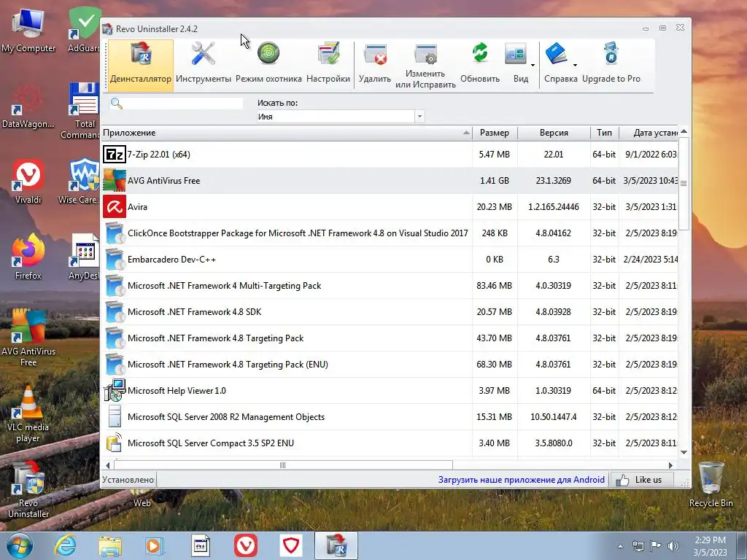Click the Like us button

click(x=642, y=480)
